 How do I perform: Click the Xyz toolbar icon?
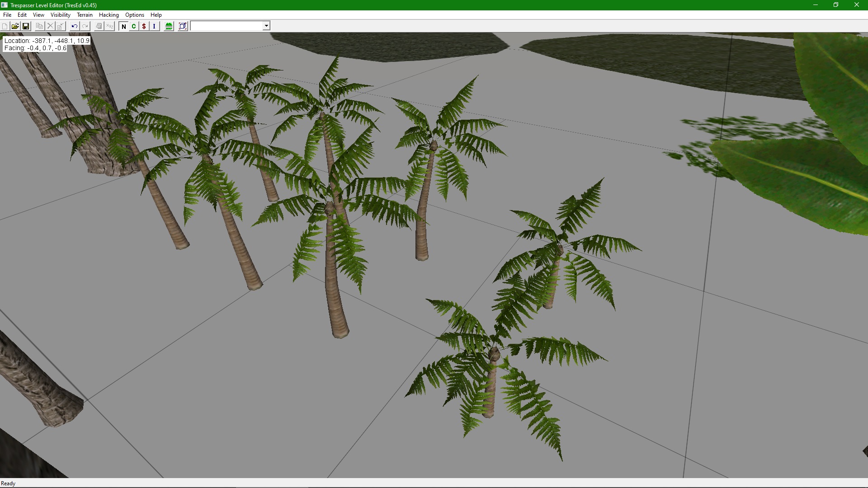(109, 26)
